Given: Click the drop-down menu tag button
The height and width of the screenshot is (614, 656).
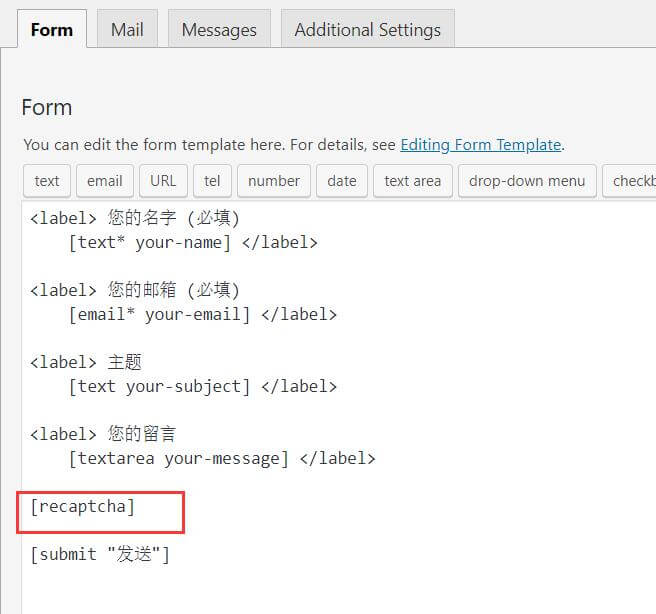Looking at the screenshot, I should coord(527,181).
